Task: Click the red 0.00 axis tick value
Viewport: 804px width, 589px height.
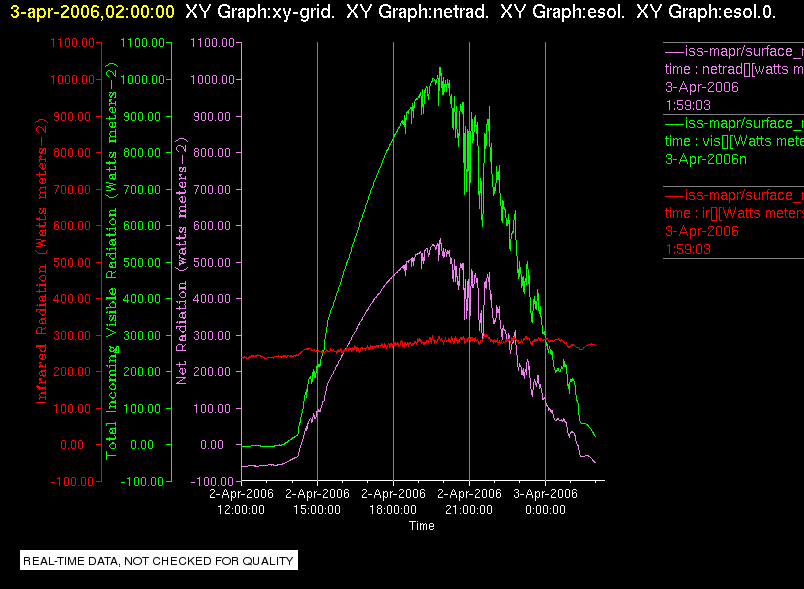Action: point(72,445)
